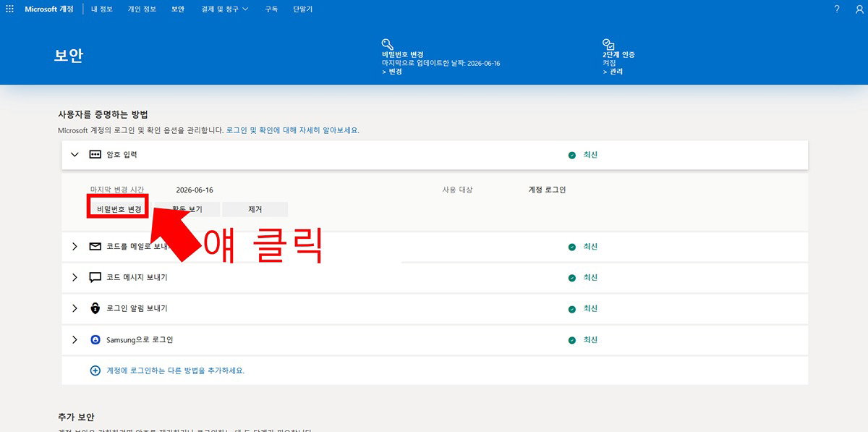Click the Samsung icon beside Samsung으로 로그인

95,339
